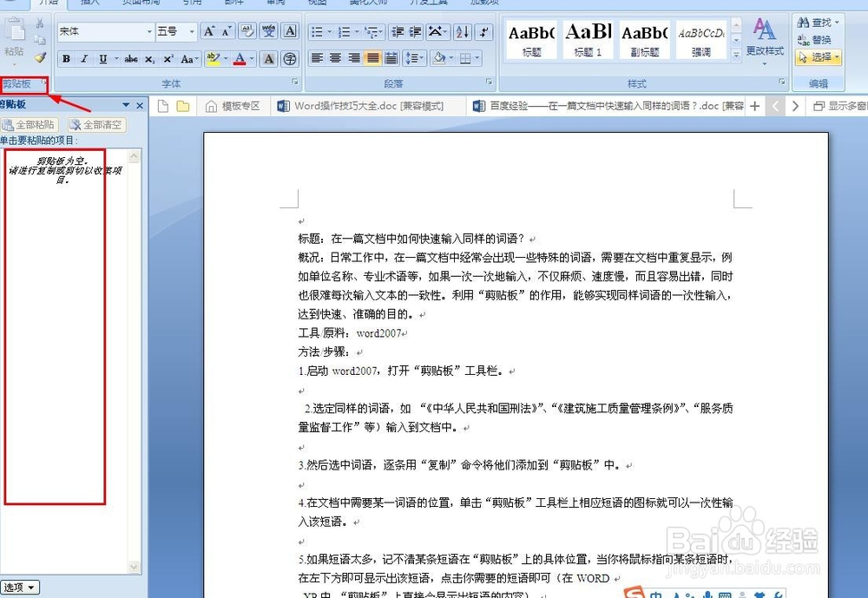Screen dimensions: 868x598
Task: Toggle Underline formatting
Action: tap(102, 59)
